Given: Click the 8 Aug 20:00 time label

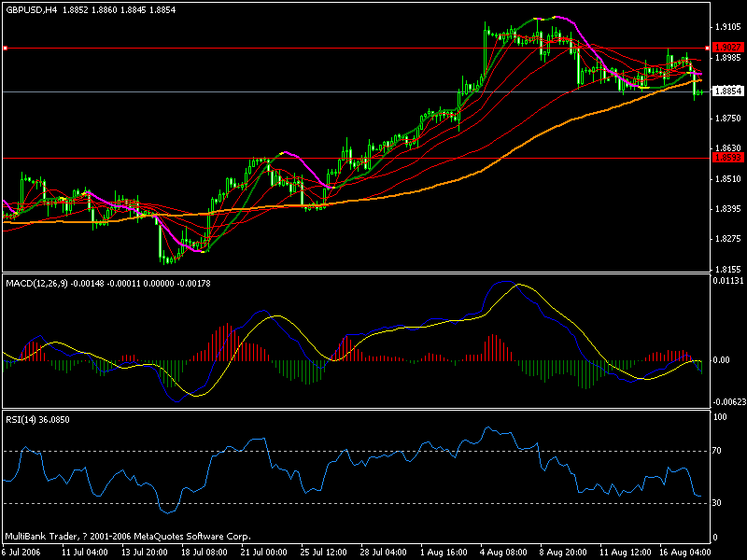Looking at the screenshot, I should (x=563, y=553).
